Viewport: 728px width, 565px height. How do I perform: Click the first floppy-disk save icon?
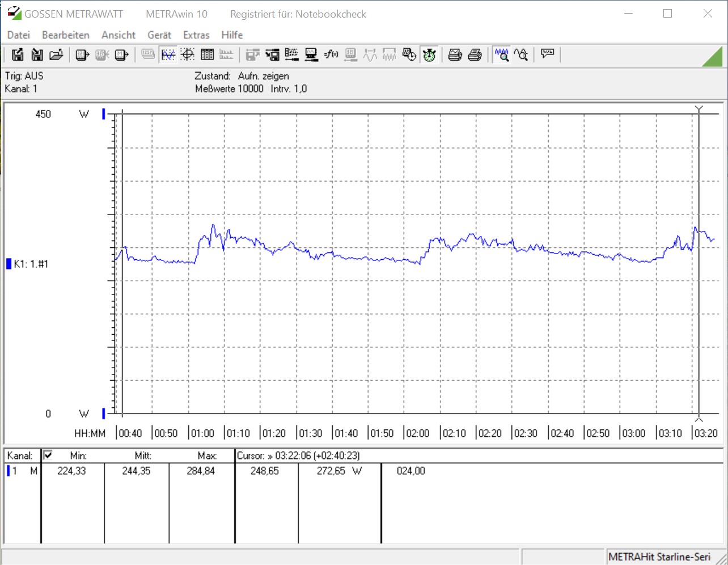[18, 54]
